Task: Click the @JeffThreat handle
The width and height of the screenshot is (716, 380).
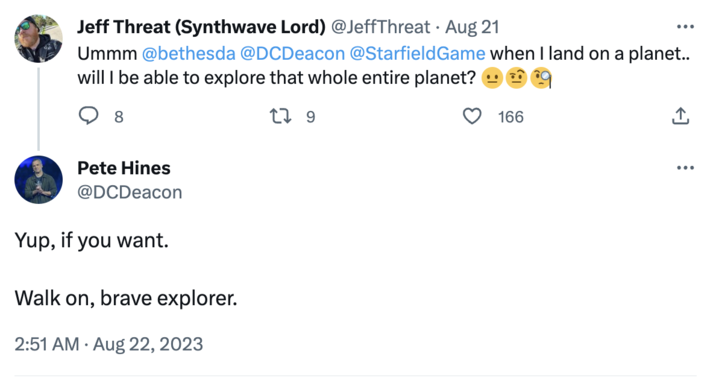Action: (x=380, y=27)
